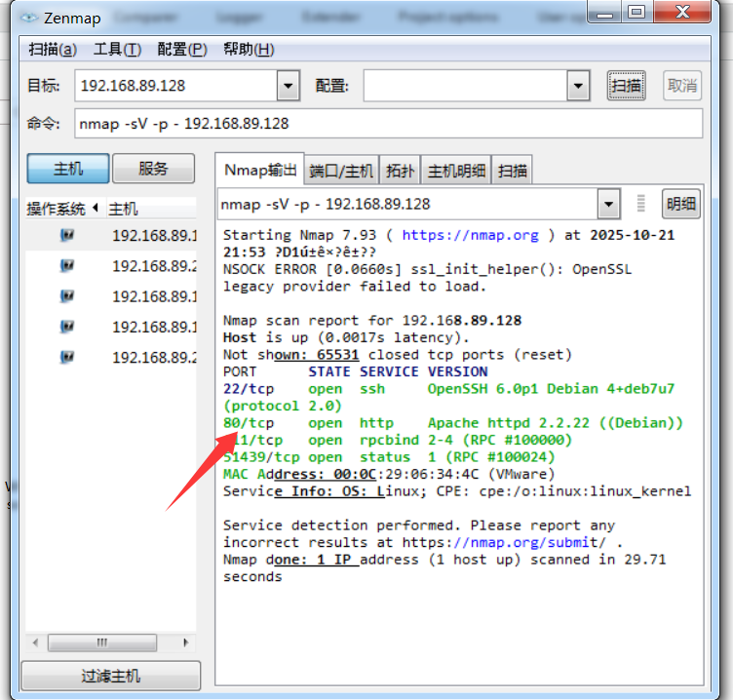
Task: Click the 51439/tcp open status line
Action: pos(389,457)
